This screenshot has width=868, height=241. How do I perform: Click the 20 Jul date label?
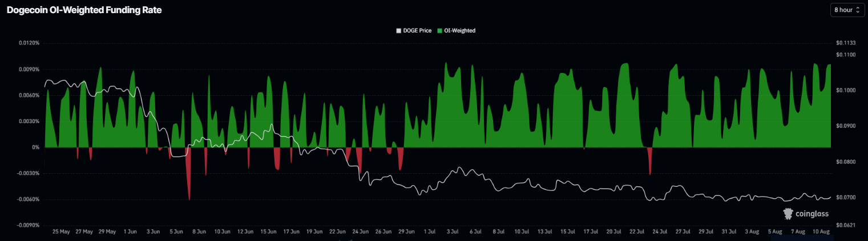pyautogui.click(x=614, y=232)
